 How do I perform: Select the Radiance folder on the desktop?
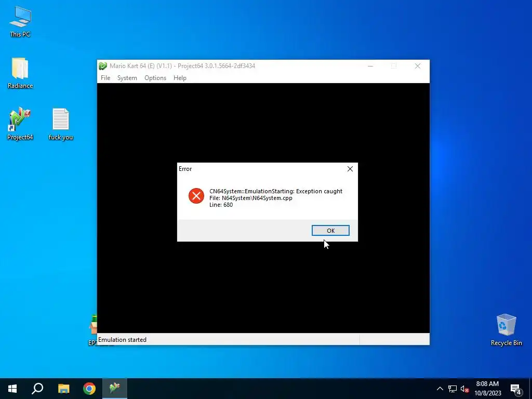tap(20, 73)
